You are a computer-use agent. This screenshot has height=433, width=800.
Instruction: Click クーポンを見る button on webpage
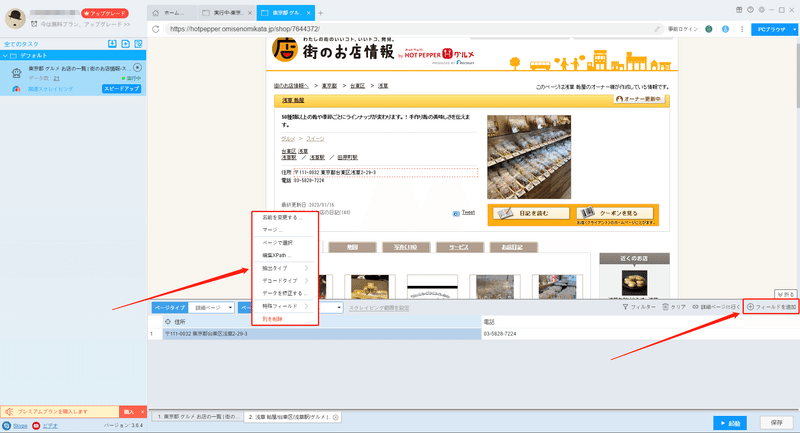point(615,213)
